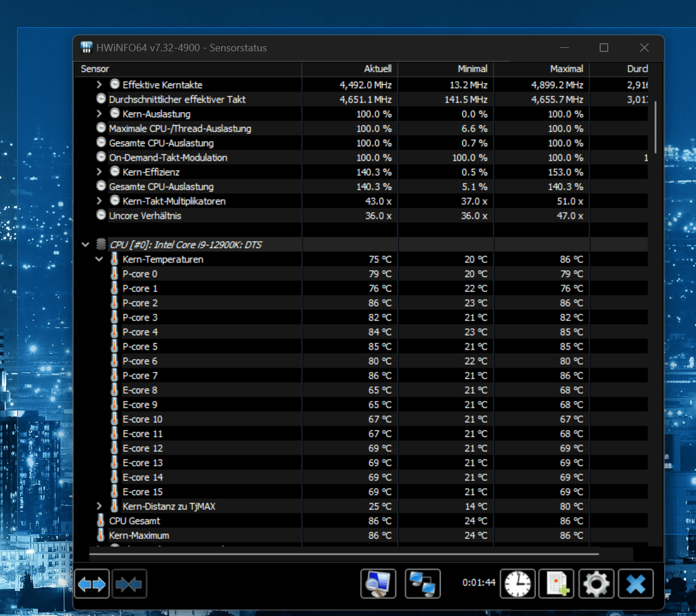The width and height of the screenshot is (696, 616).
Task: Expand the Kern-Effizienz row
Action: tap(99, 172)
